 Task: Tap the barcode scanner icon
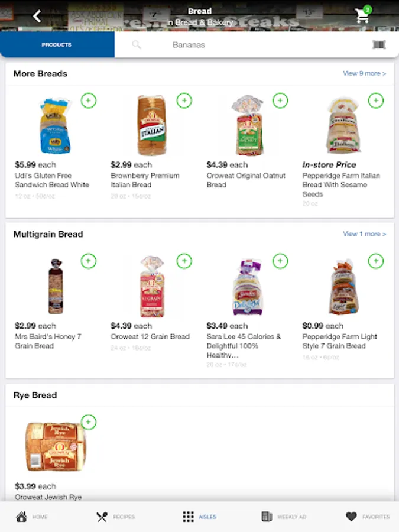[x=379, y=45]
